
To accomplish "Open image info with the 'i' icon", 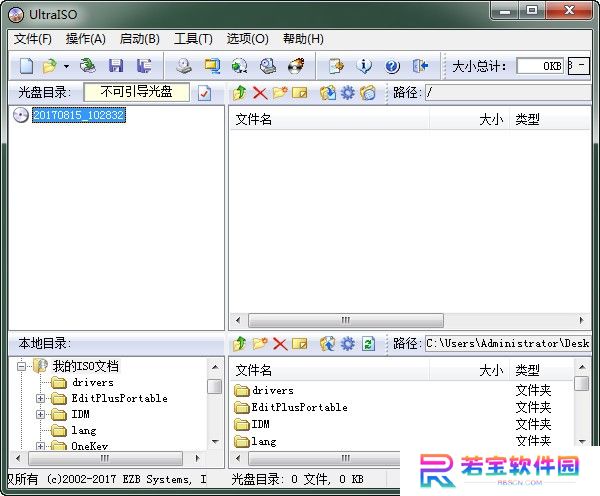I will coord(364,66).
